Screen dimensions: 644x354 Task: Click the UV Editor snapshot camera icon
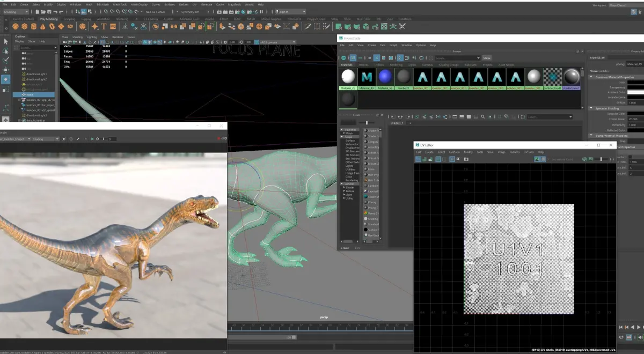tap(466, 159)
